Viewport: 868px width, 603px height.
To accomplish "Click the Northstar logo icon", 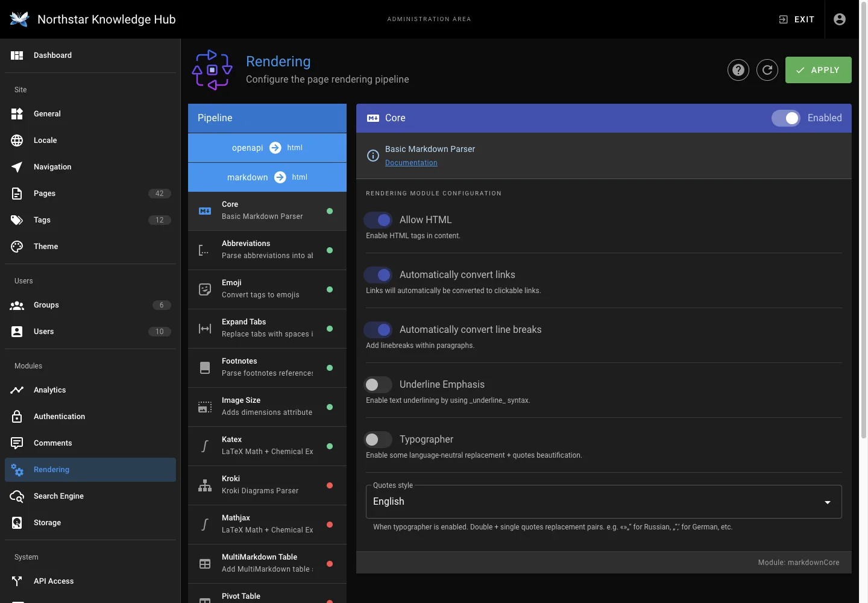I will coord(19,19).
